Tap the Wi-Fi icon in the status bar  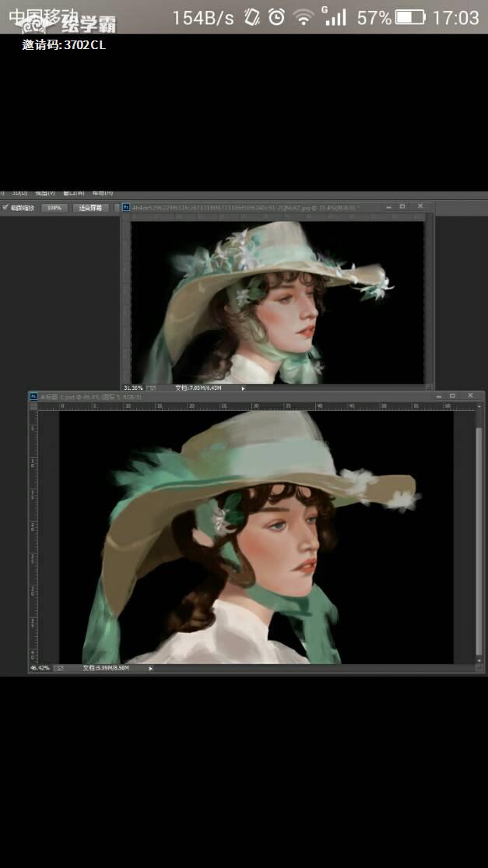click(304, 18)
